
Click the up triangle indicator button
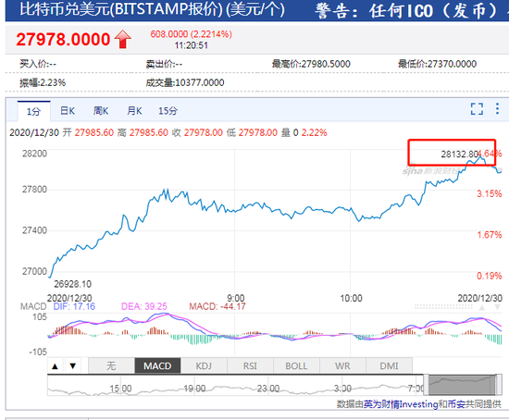click(56, 366)
